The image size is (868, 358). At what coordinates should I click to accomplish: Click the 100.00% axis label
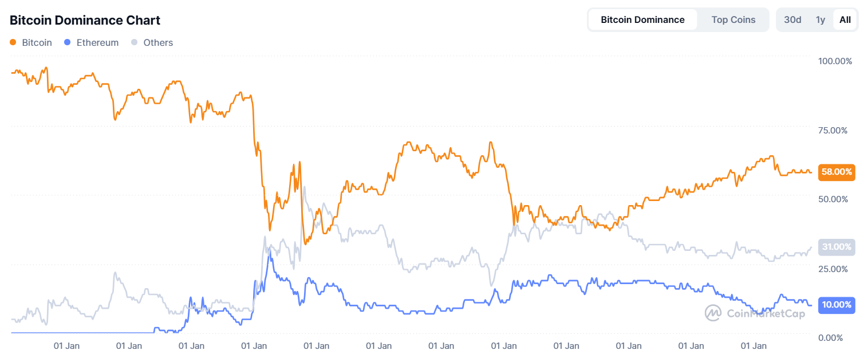pos(835,61)
